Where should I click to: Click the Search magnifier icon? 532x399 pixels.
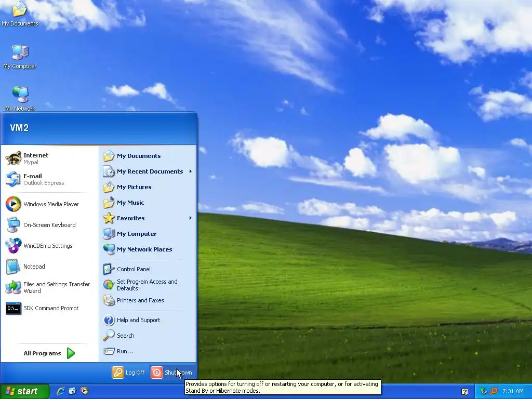[109, 336]
